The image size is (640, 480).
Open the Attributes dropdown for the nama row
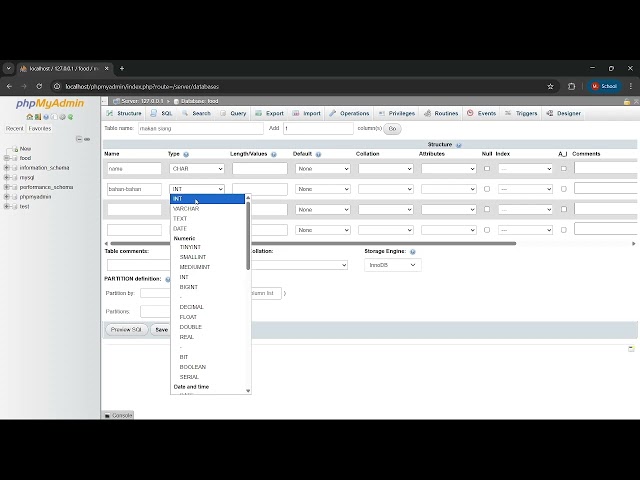pos(449,169)
